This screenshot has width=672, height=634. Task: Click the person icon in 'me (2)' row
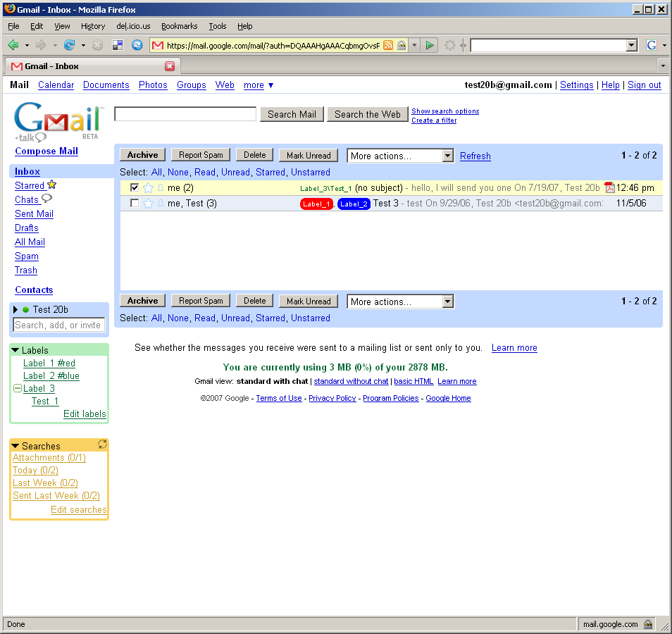tap(161, 188)
